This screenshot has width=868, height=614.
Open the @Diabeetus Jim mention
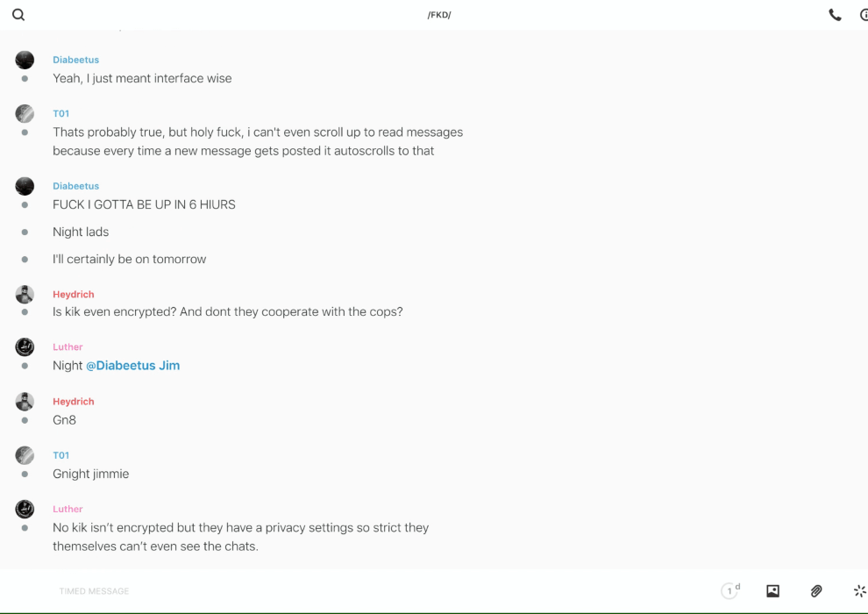132,366
